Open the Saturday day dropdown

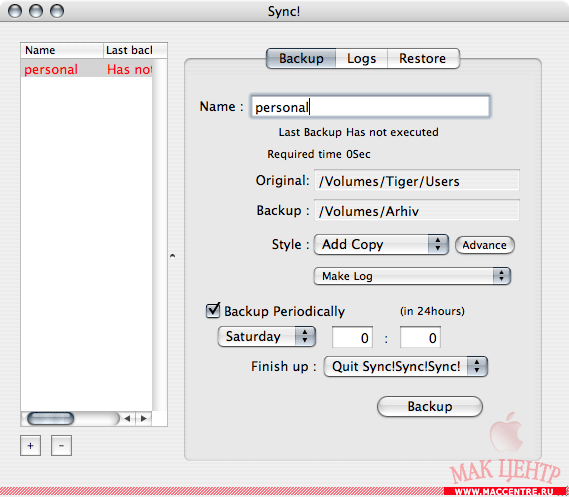(x=267, y=337)
